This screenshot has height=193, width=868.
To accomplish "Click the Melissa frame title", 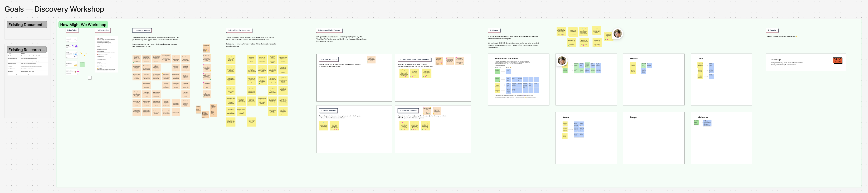I will click(634, 59).
